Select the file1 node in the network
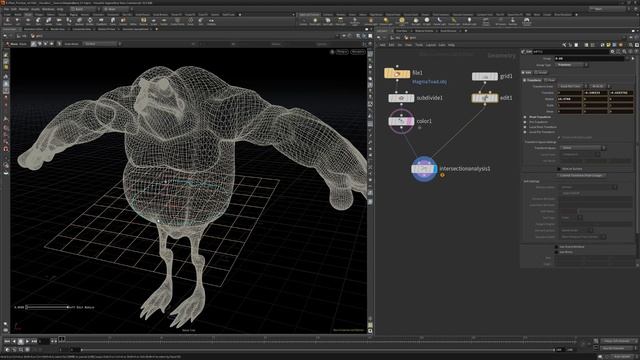The image size is (640, 360). (x=397, y=73)
